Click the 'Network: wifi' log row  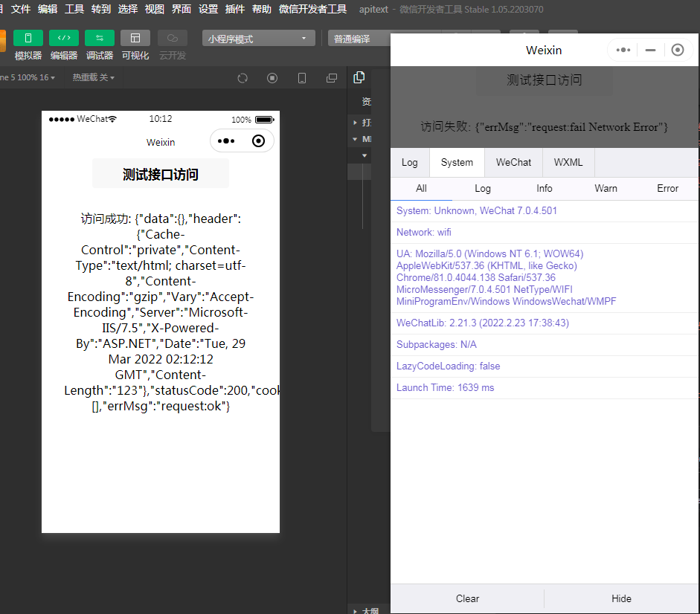tap(545, 233)
